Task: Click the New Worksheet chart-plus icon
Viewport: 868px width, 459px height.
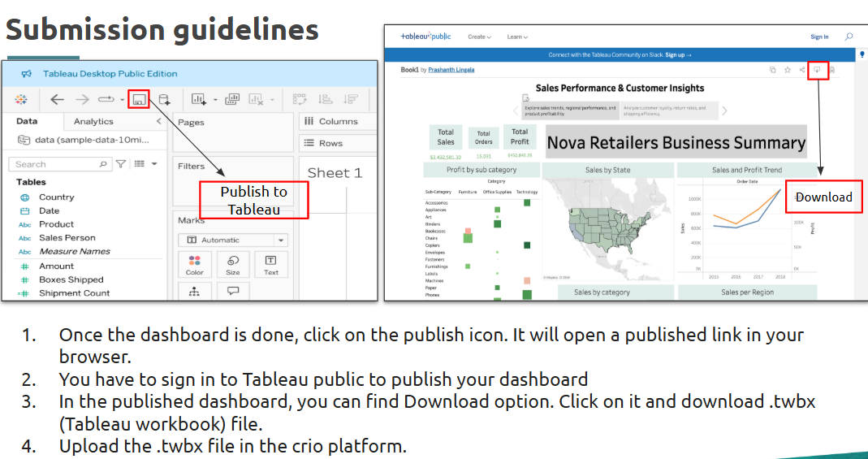Action: point(199,100)
